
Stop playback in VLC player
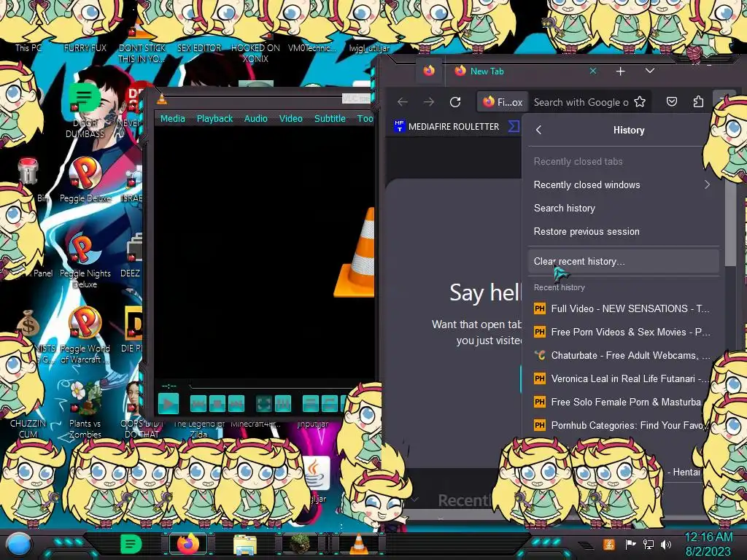[x=217, y=404]
